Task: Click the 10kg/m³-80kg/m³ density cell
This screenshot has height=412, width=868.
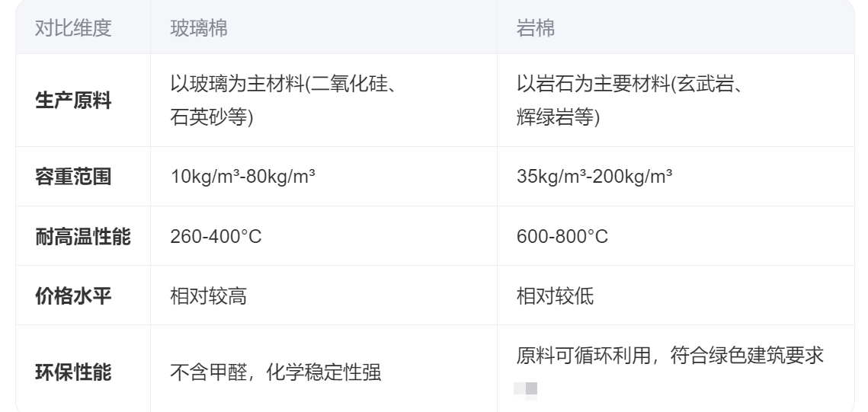Action: (x=244, y=177)
